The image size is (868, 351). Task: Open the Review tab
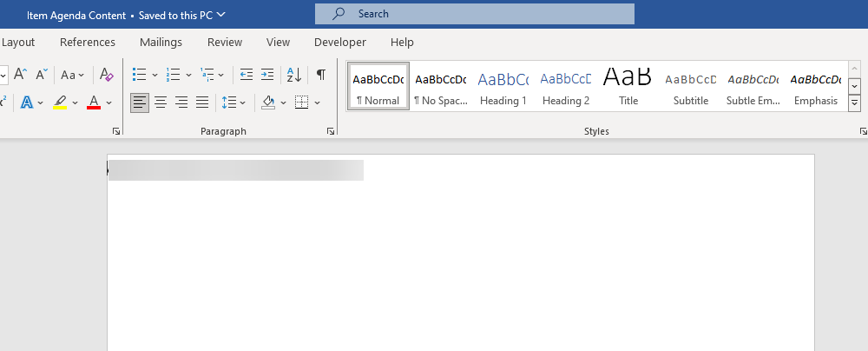tap(225, 43)
